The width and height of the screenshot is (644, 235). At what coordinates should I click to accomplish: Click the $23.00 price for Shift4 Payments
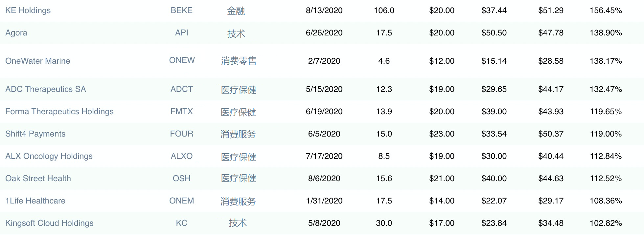(442, 134)
